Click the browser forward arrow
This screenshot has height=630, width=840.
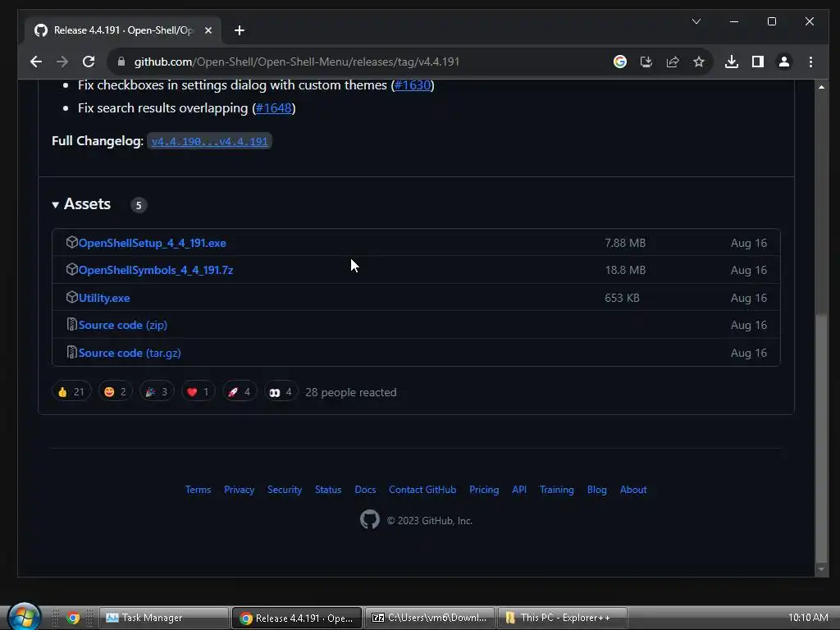click(x=62, y=62)
